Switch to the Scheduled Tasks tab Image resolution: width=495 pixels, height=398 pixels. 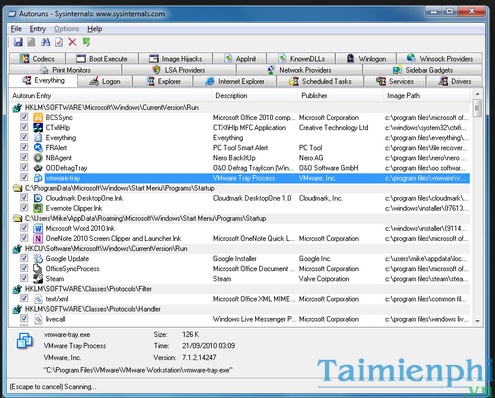320,81
